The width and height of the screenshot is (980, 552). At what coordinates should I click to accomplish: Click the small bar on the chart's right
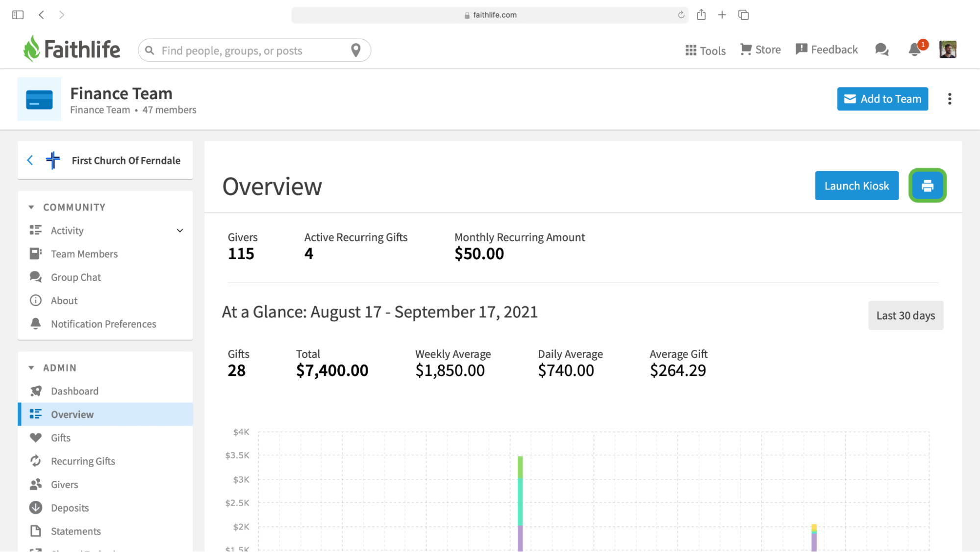814,538
